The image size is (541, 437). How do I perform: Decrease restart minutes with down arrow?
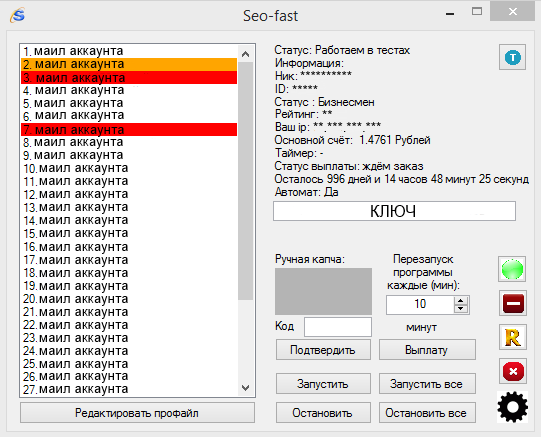click(x=461, y=309)
